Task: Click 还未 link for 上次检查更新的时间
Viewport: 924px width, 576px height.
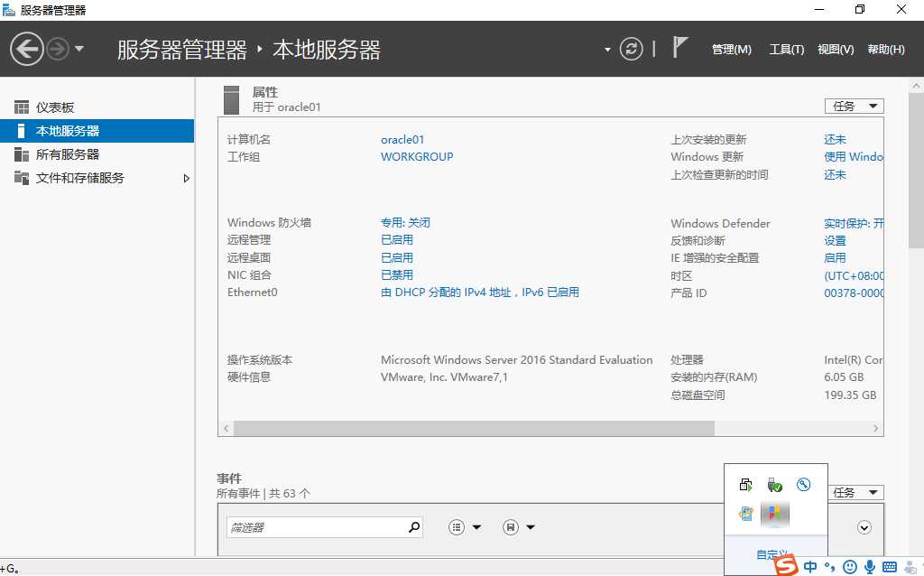Action: coord(835,174)
